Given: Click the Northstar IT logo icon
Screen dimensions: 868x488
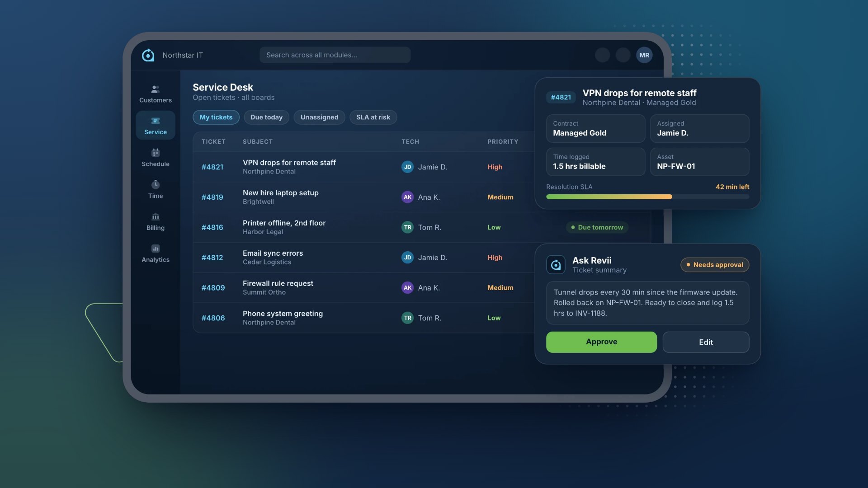Looking at the screenshot, I should click(x=148, y=55).
